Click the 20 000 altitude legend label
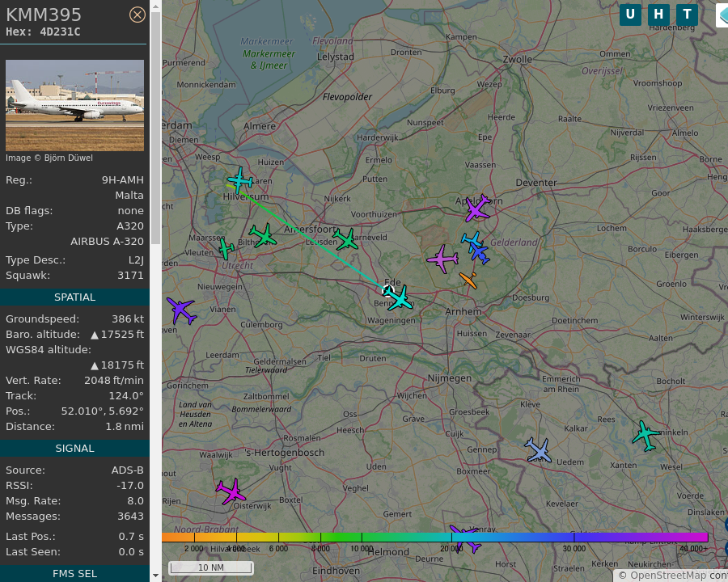Screen dimensions: 728x582 coord(451,549)
